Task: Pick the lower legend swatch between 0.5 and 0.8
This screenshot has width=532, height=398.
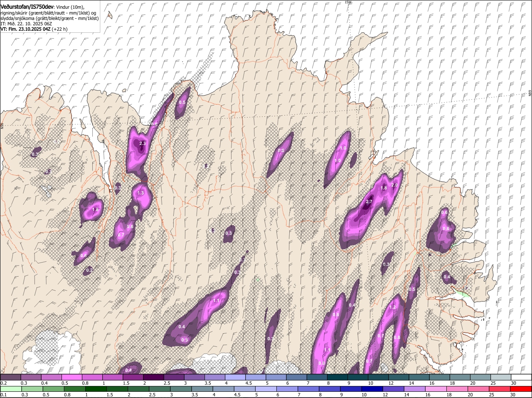Action: coord(54,389)
